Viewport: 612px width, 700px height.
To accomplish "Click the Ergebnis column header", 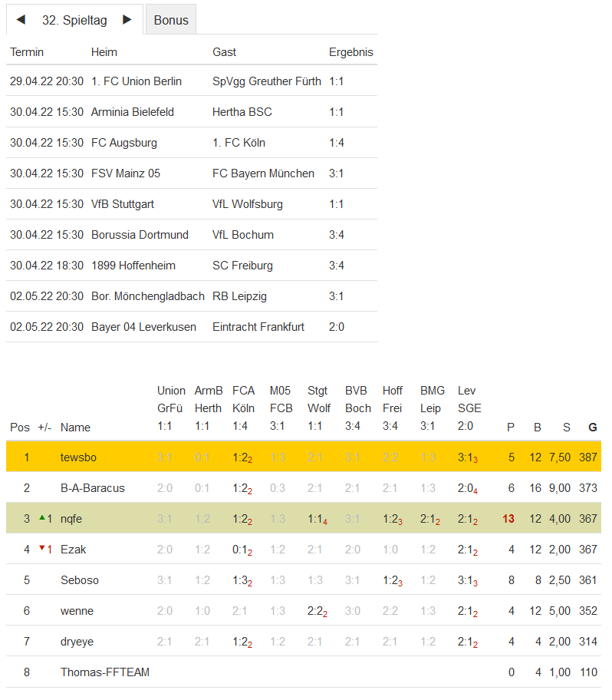I will (350, 52).
